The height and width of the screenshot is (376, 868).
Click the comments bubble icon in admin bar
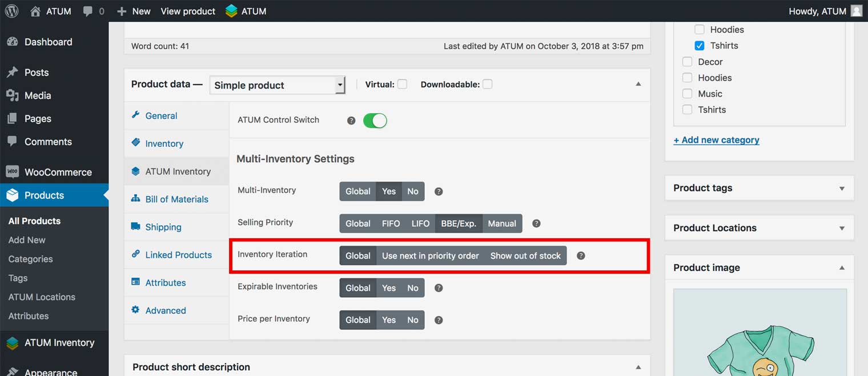point(88,11)
